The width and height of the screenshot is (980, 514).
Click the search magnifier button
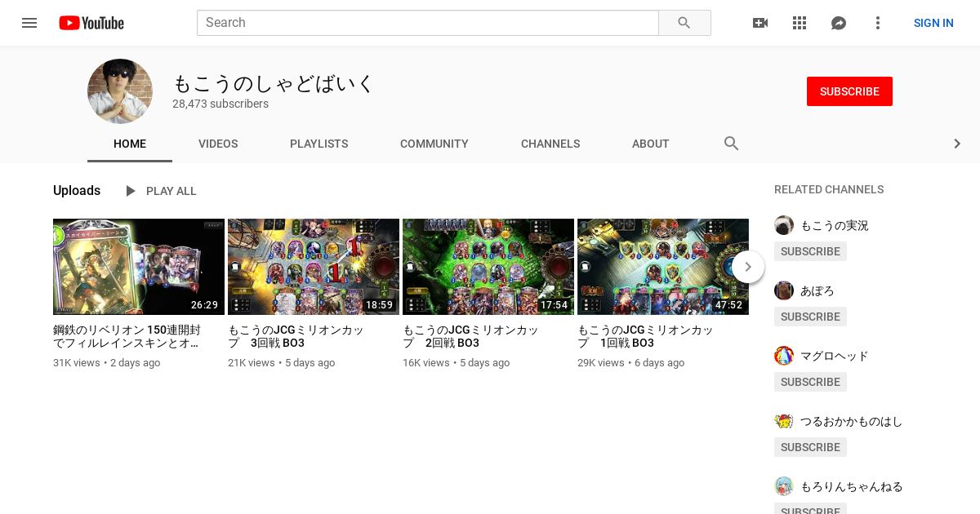(x=684, y=23)
